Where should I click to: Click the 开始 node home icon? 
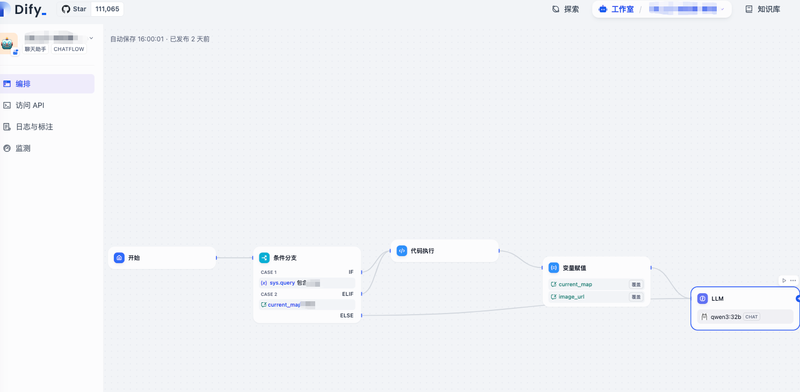click(x=119, y=258)
